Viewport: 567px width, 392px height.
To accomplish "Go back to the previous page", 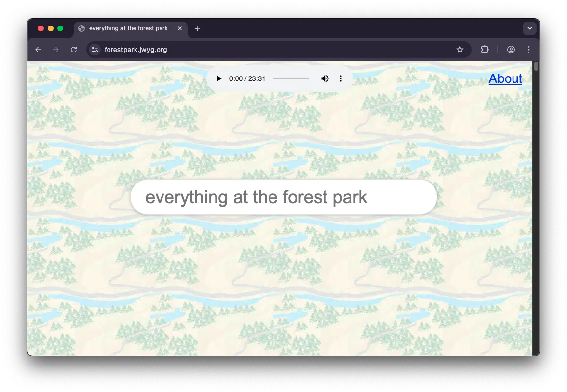I will pos(38,50).
